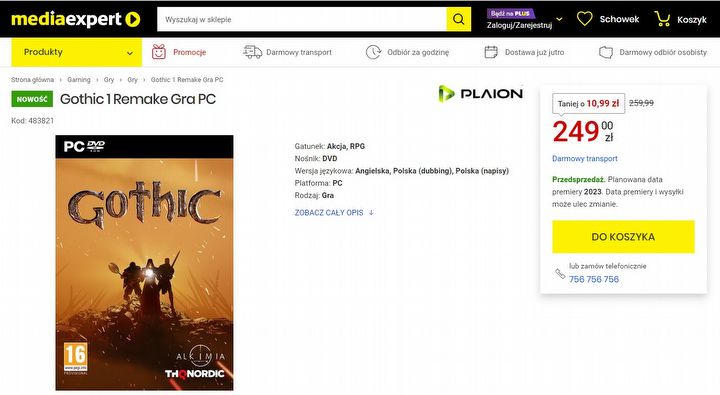Click the Darmowy transport truck icon
This screenshot has width=720, height=395.
pyautogui.click(x=252, y=52)
